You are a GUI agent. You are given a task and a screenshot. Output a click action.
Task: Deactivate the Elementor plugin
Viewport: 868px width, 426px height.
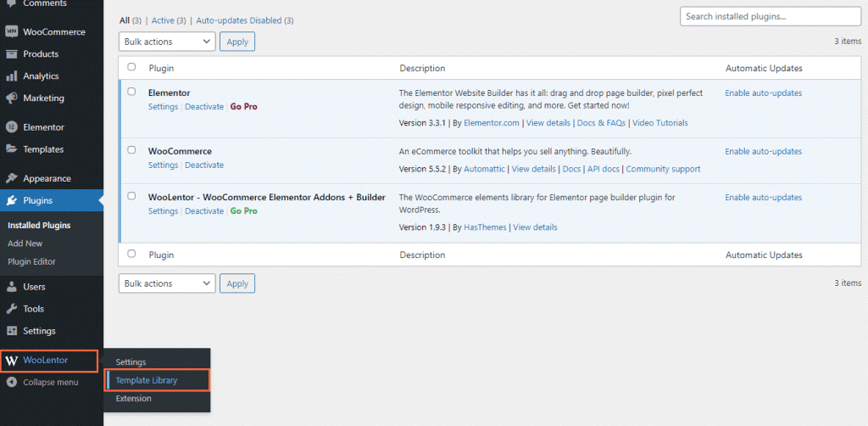(x=204, y=106)
